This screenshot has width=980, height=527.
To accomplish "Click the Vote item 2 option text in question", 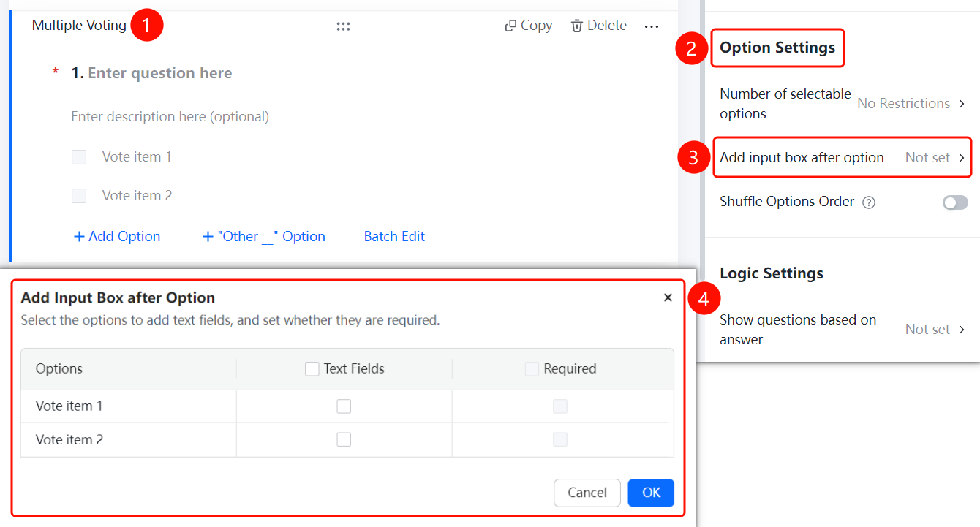I will 137,195.
